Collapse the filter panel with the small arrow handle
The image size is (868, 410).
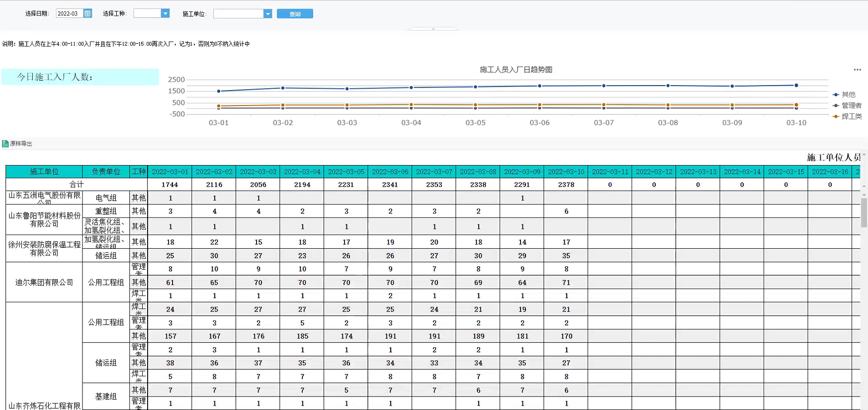coord(433,29)
